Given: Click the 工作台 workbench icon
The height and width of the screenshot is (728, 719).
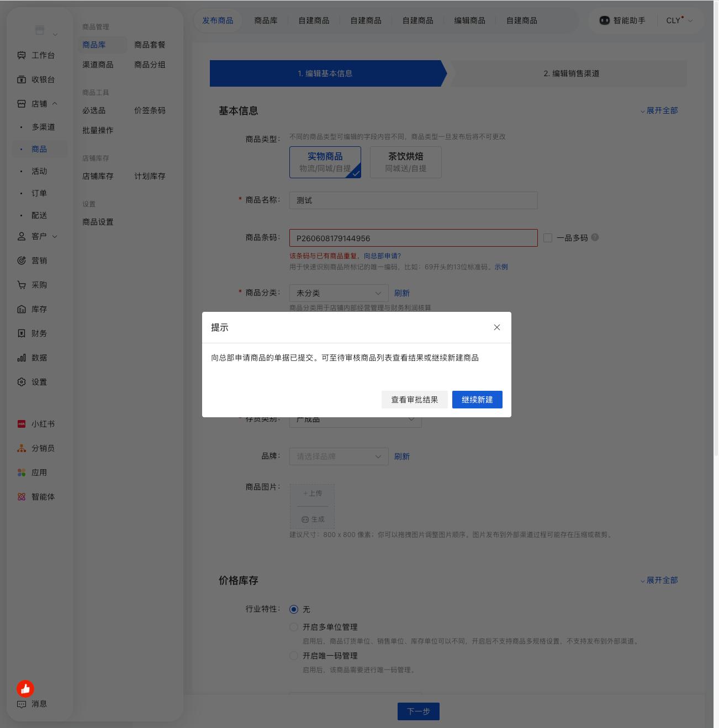Looking at the screenshot, I should (x=22, y=55).
